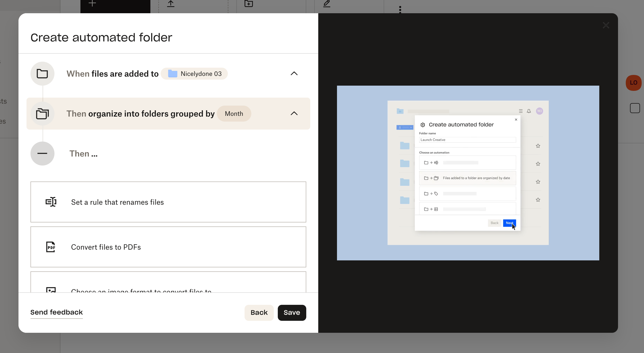The image size is (644, 353).
Task: Click the tutorial preview image
Action: pyautogui.click(x=468, y=173)
